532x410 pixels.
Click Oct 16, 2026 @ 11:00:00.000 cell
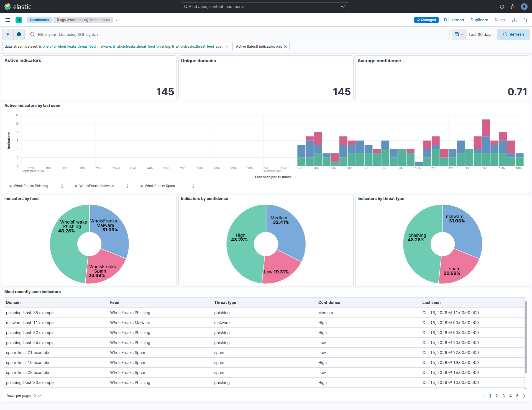point(451,313)
